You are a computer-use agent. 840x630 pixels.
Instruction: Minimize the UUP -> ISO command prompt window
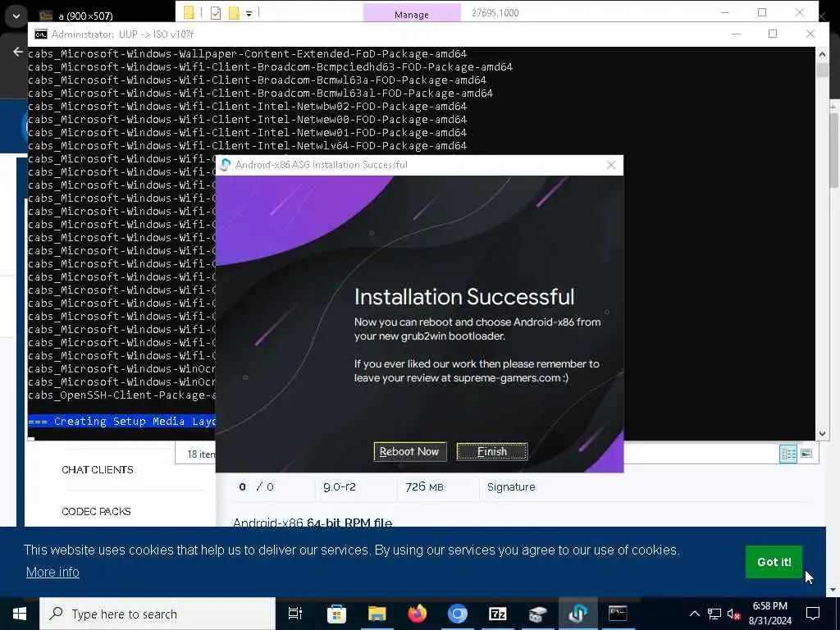point(736,34)
